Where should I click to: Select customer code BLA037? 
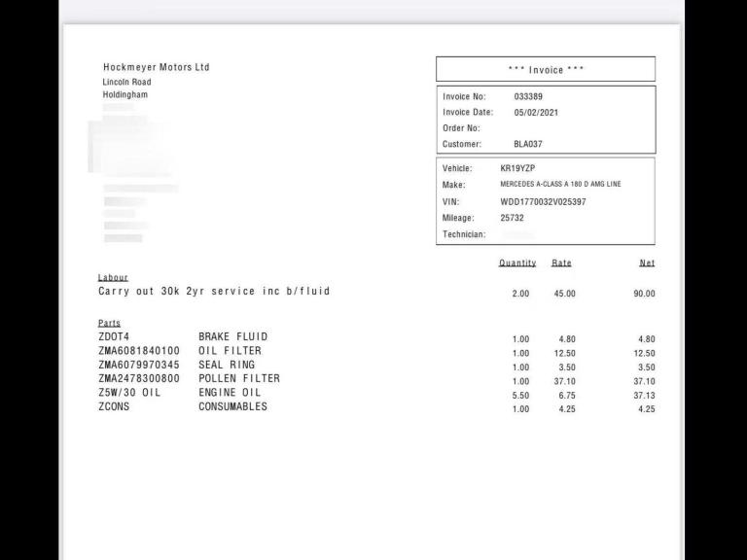pos(528,144)
